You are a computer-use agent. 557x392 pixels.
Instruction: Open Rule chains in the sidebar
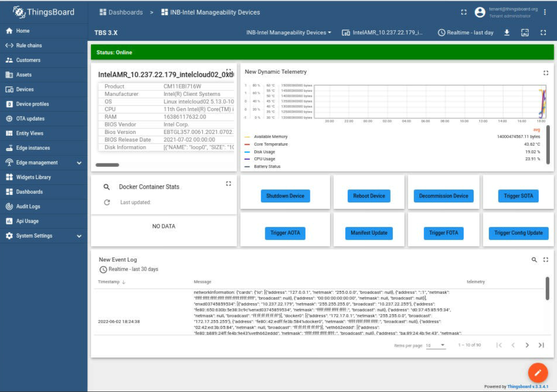[44, 45]
